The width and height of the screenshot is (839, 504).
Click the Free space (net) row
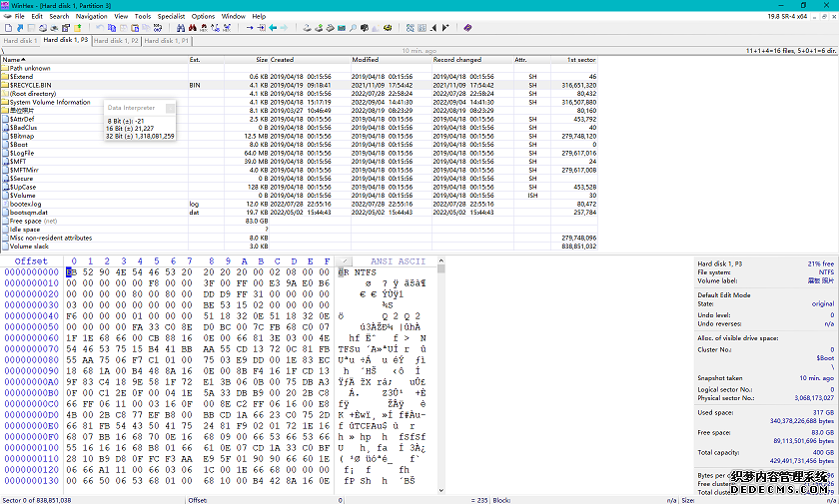299,221
